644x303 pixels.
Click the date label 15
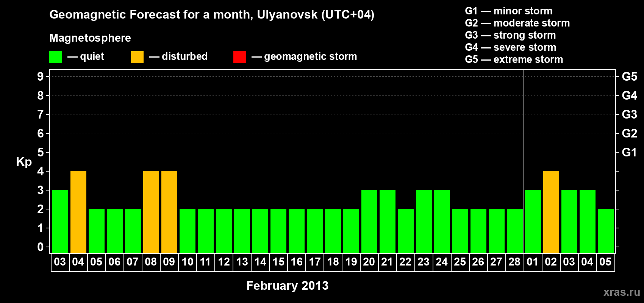(278, 262)
